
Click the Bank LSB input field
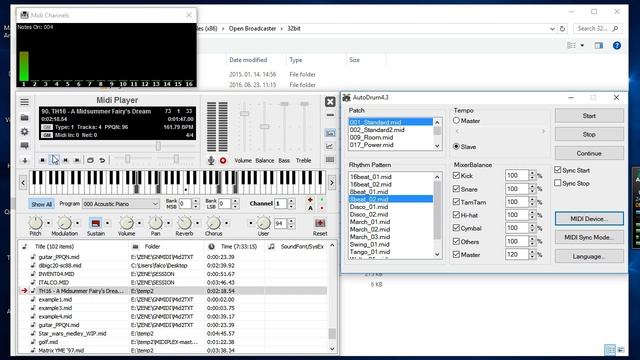coord(224,204)
